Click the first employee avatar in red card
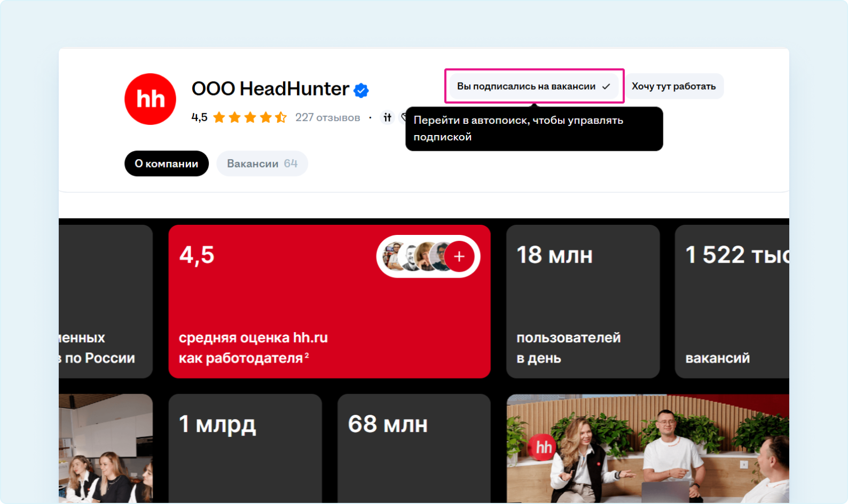The height and width of the screenshot is (504, 848). [x=394, y=256]
